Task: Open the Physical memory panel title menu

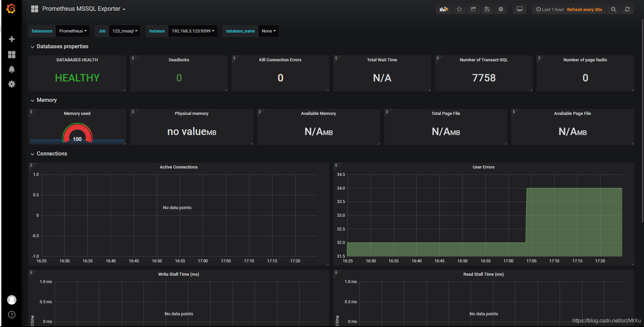Action: click(191, 114)
